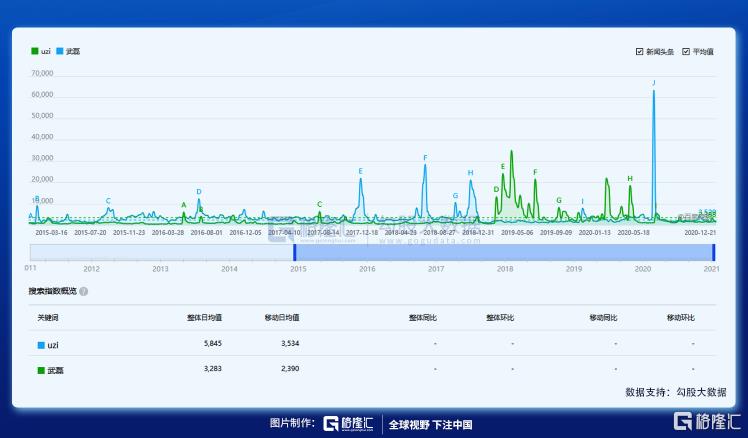Click the 移动同比 column header
The width and height of the screenshot is (748, 438).
pyautogui.click(x=603, y=317)
